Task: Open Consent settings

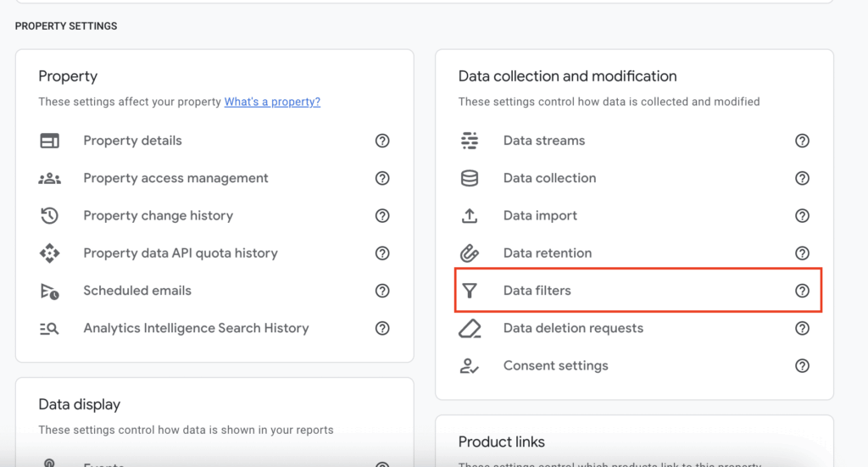Action: 555,366
